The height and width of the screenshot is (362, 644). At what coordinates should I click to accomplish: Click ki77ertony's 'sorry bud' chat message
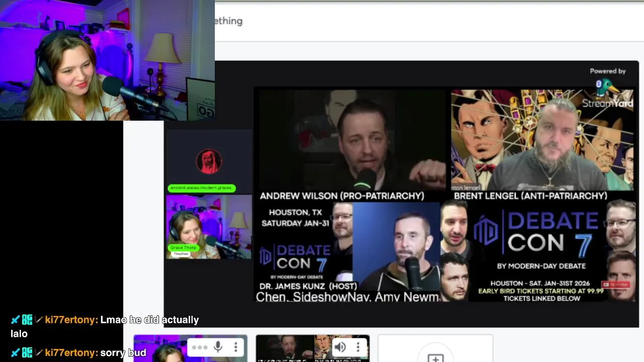(x=78, y=352)
